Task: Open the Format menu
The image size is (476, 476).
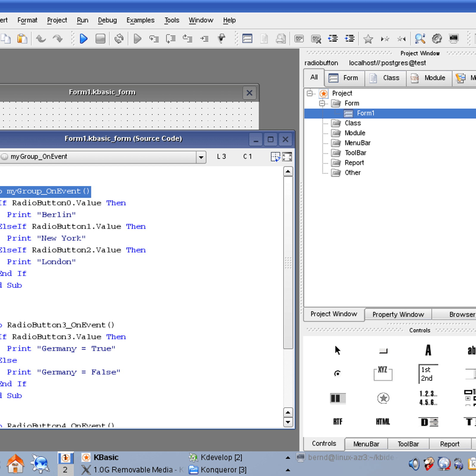Action: pos(27,20)
